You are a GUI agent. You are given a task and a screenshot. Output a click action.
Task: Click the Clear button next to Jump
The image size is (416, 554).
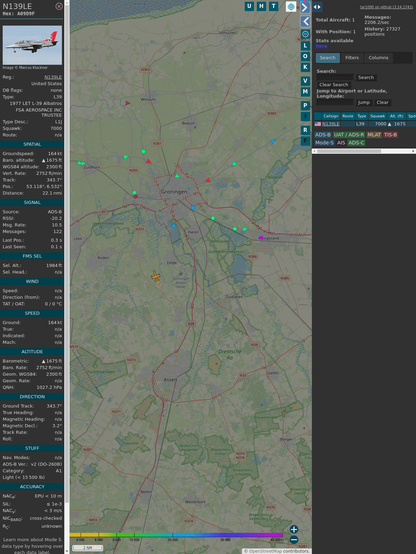click(x=382, y=102)
